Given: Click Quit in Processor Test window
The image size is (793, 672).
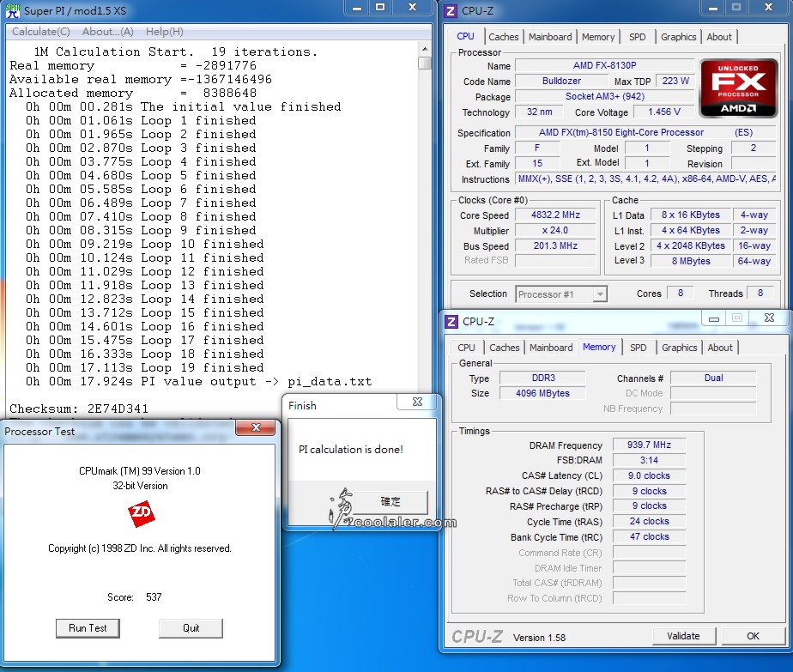Looking at the screenshot, I should (x=191, y=628).
